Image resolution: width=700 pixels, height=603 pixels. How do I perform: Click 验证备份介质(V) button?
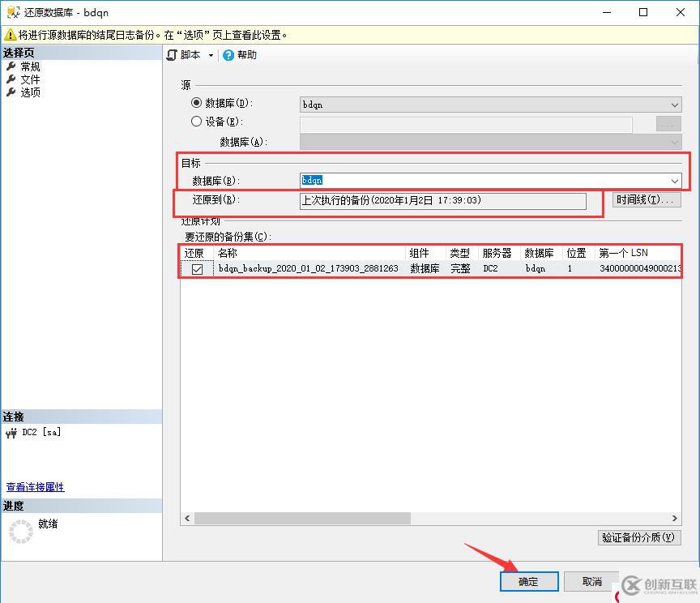tap(639, 537)
